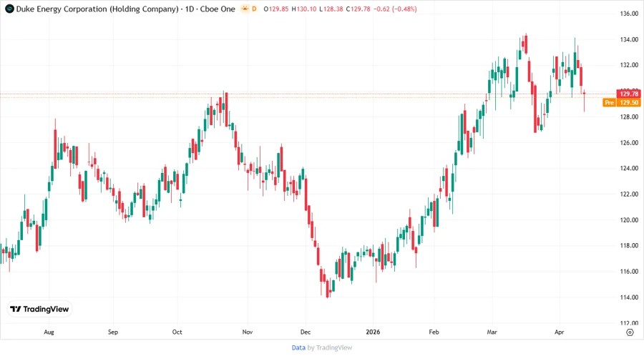Click the 134.00 price axis label
The height and width of the screenshot is (356, 644).
click(629, 39)
